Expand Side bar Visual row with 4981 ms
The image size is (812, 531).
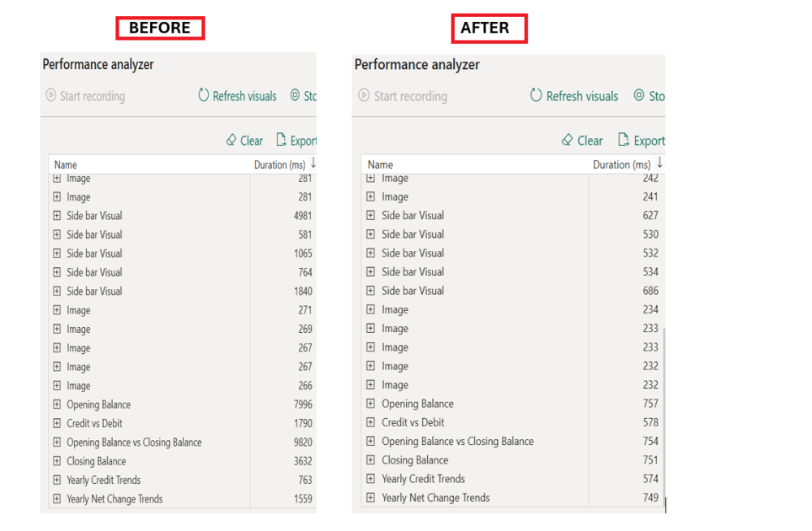coord(57,216)
